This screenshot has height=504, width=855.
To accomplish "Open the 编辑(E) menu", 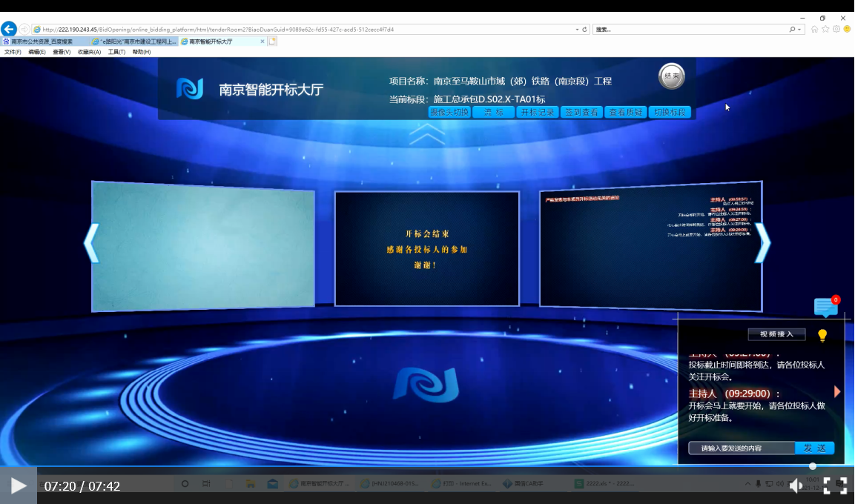I will 37,53.
